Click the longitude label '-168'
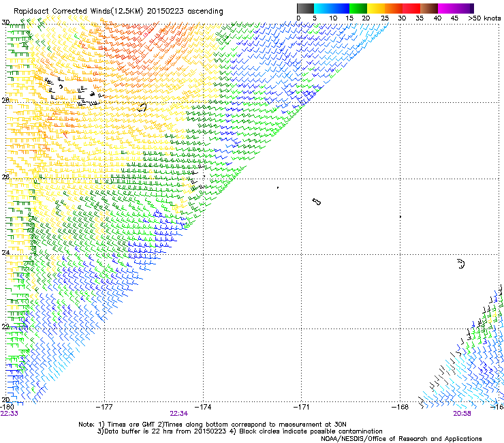This screenshot has width=504, height=443. [400, 407]
